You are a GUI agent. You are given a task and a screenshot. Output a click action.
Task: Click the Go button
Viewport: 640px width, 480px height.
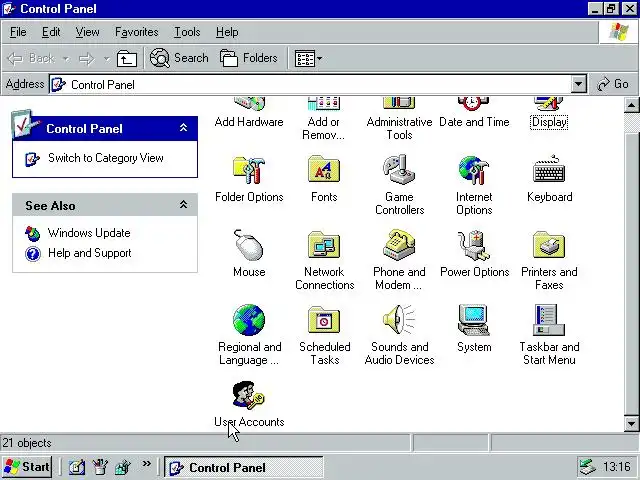click(x=613, y=84)
